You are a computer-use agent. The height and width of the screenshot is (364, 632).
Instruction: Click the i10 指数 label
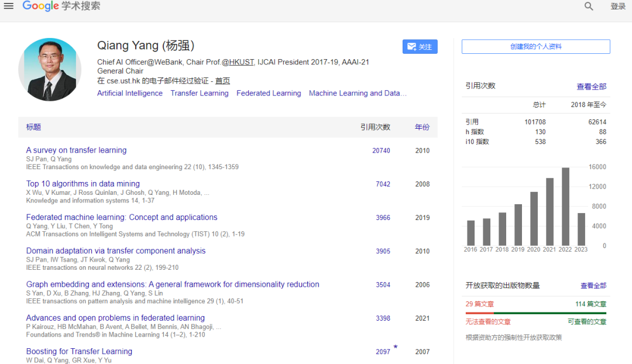tap(478, 142)
